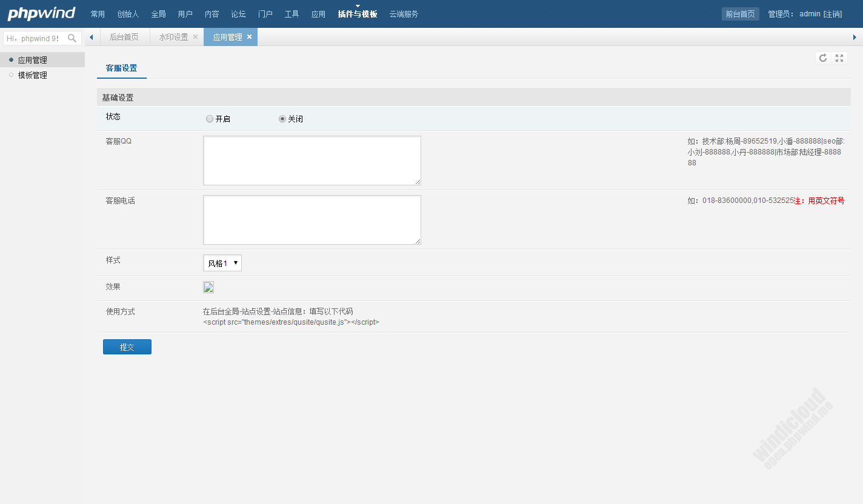Open the 风格1 style dropdown
This screenshot has height=504, width=863.
[x=222, y=263]
